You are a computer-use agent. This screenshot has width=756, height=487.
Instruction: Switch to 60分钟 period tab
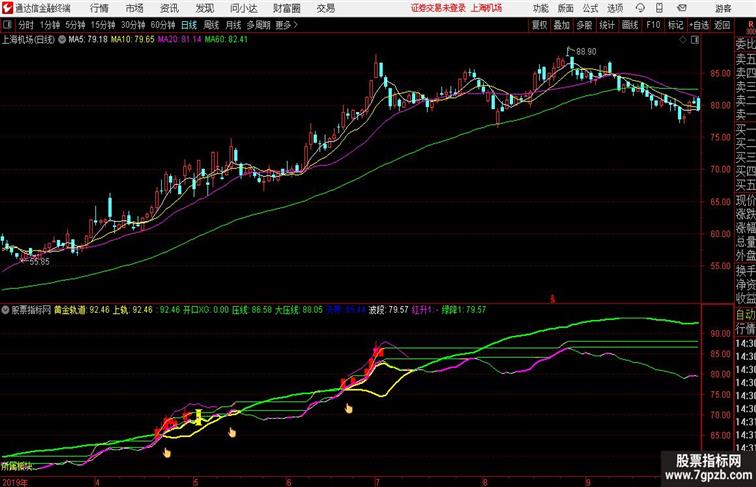[163, 25]
